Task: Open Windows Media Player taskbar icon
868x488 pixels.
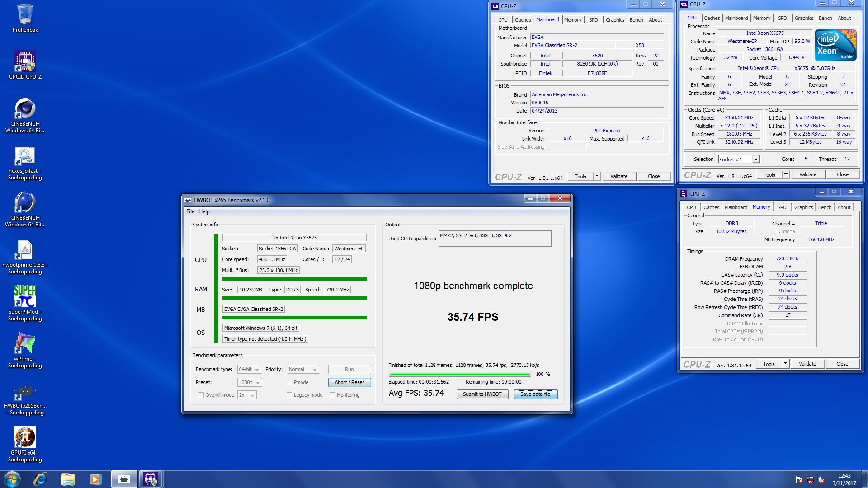Action: [x=95, y=479]
